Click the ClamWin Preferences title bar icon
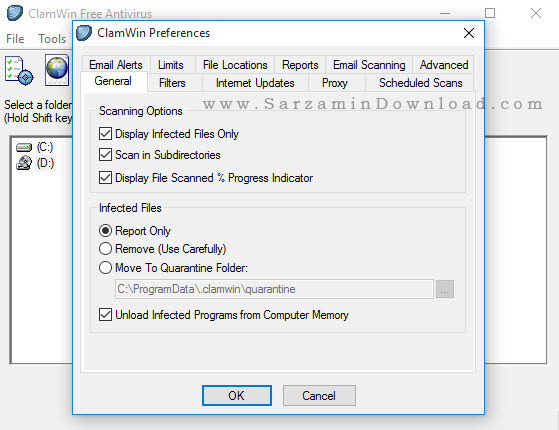The height and width of the screenshot is (430, 559). pos(84,33)
